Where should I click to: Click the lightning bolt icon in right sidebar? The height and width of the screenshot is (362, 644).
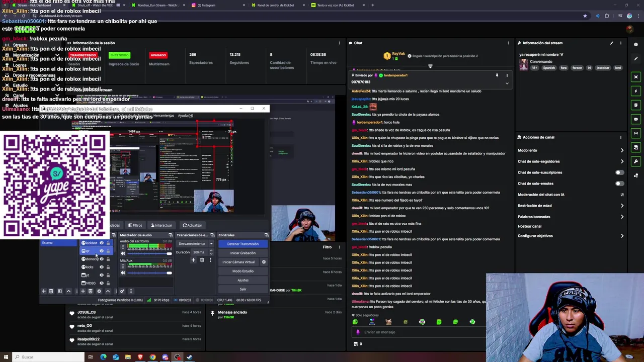click(636, 91)
